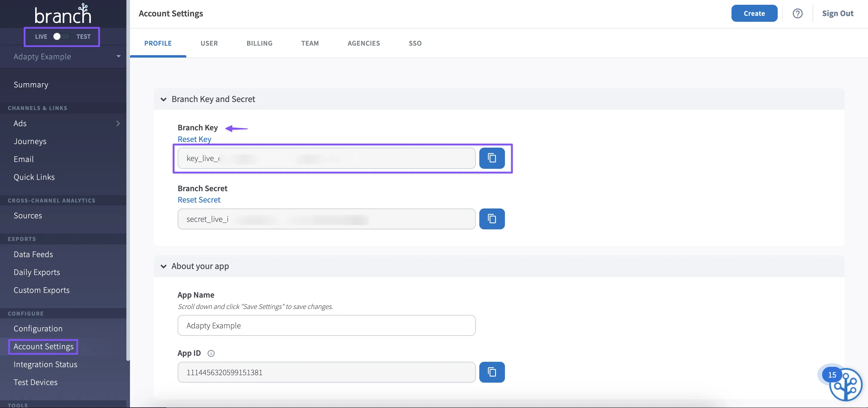This screenshot has width=868, height=408.
Task: Click the Reset Secret link
Action: click(199, 200)
